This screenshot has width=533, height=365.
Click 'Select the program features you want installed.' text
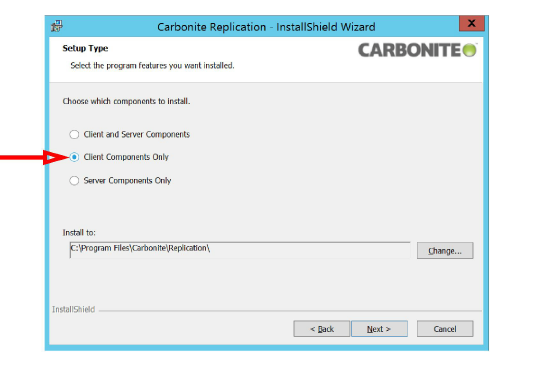(152, 66)
